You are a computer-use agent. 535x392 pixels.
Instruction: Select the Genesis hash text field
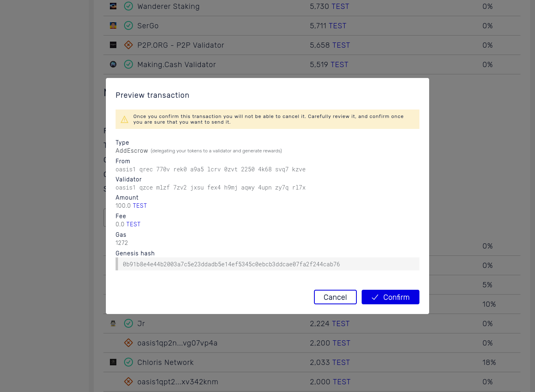coord(267,263)
